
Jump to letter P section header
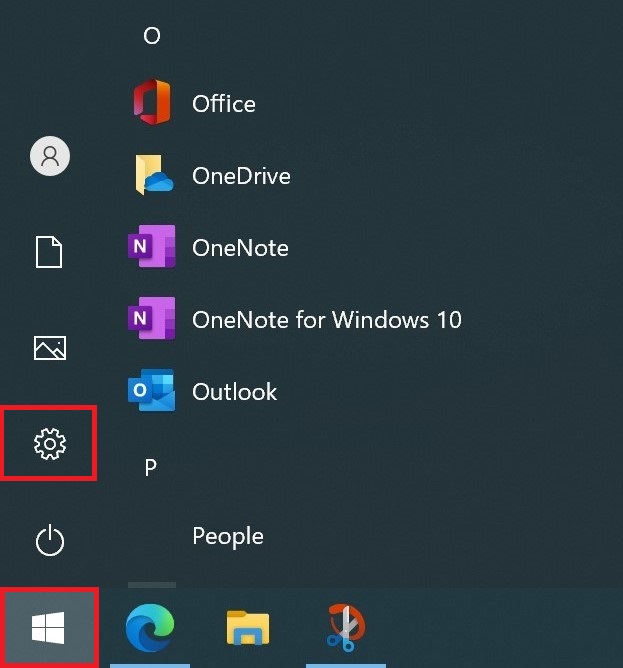tap(151, 468)
